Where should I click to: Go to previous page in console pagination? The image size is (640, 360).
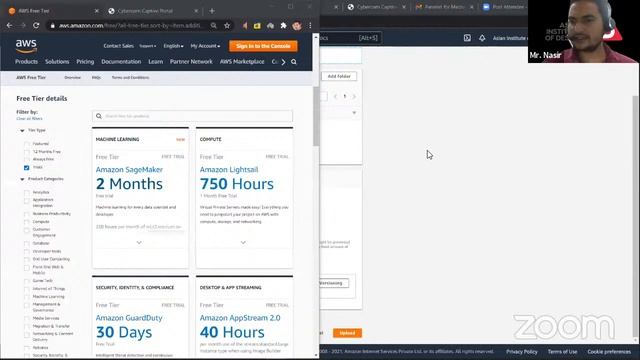coord(335,96)
